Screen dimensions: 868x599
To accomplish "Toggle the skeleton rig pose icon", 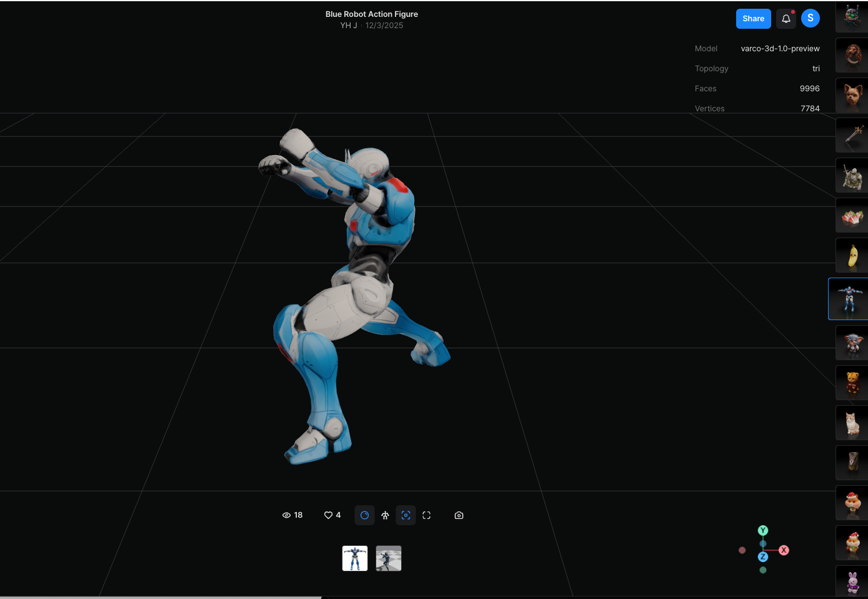I will 385,515.
